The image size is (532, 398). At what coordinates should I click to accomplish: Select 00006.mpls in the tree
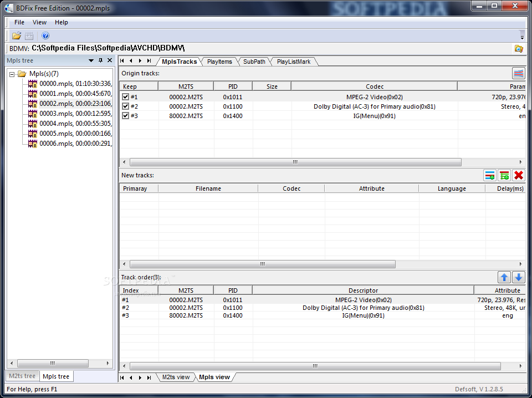tap(75, 144)
